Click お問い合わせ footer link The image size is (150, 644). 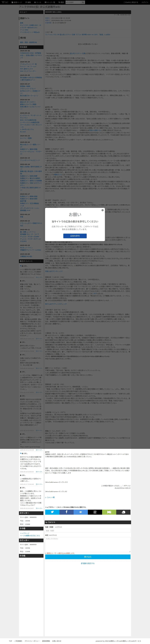click(x=57, y=641)
